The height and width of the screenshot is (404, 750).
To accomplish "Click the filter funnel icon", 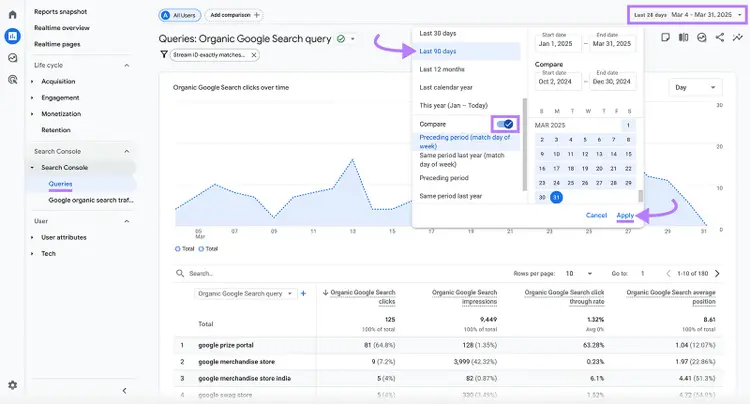I will point(164,55).
